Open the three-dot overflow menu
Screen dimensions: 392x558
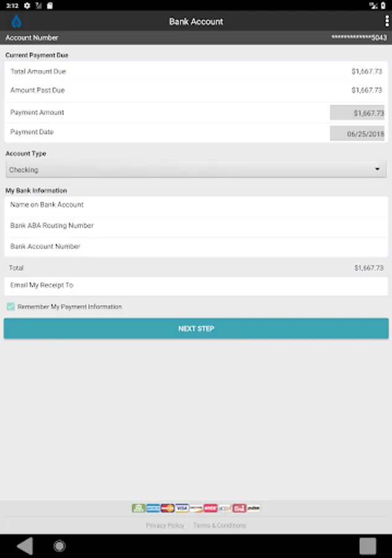coord(386,21)
